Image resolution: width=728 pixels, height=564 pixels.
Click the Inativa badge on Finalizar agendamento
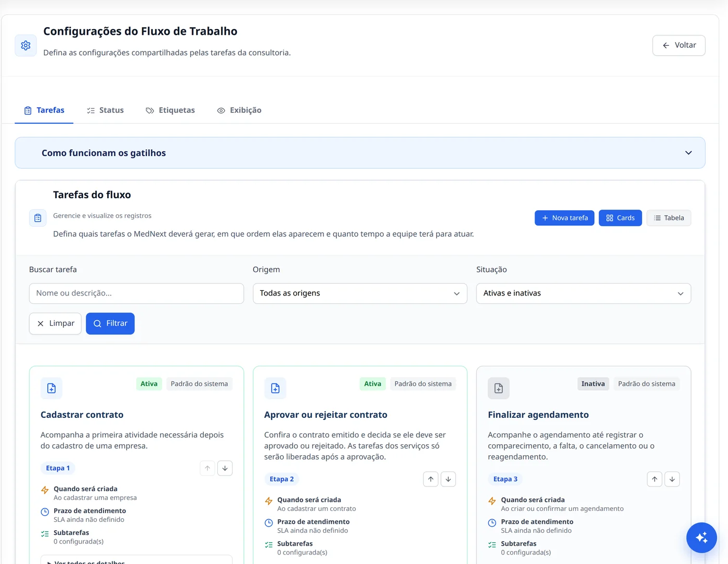click(x=593, y=384)
